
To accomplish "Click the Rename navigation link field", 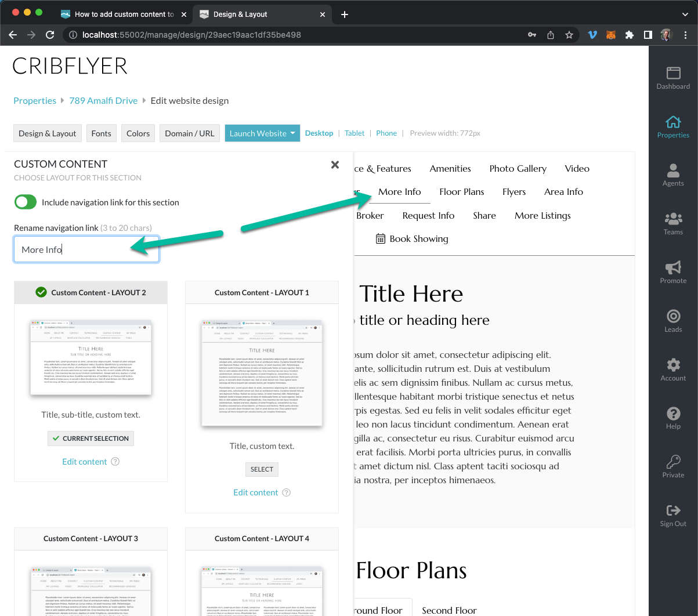I will [x=86, y=249].
